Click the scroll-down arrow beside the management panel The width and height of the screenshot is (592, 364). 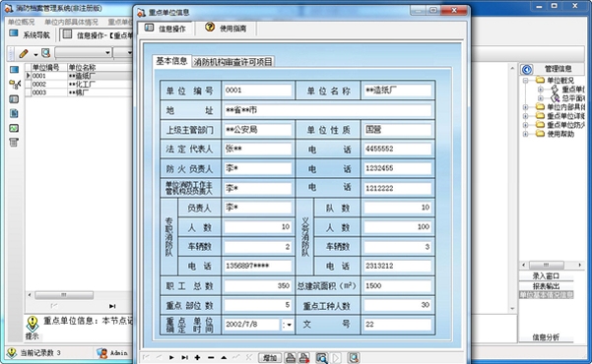pos(512,309)
